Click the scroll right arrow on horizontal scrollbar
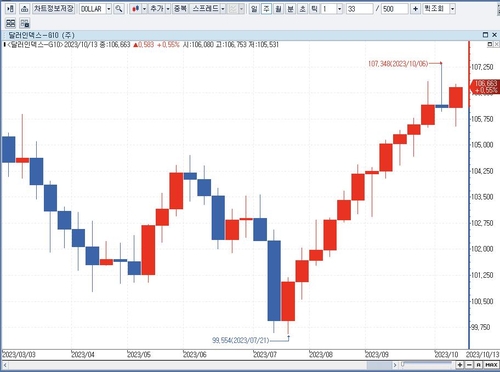Image resolution: width=500 pixels, height=372 pixels. pos(395,365)
